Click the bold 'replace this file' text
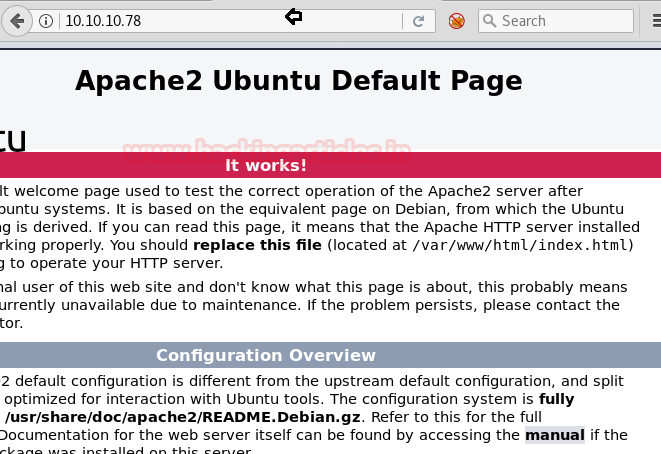Image resolution: width=661 pixels, height=454 pixels. (x=257, y=245)
